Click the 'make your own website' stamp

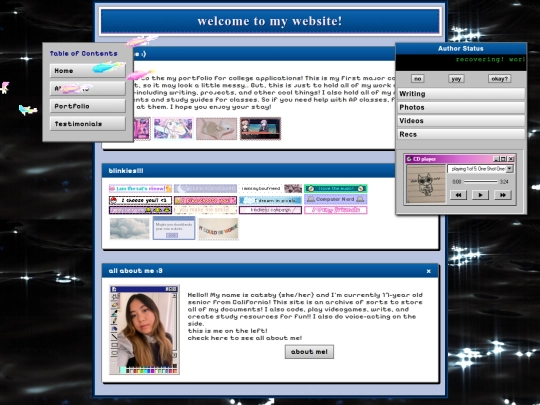(174, 228)
